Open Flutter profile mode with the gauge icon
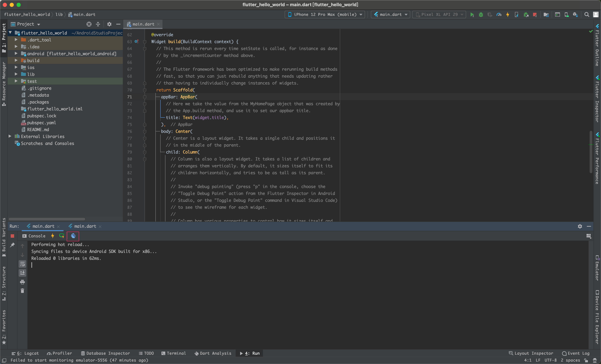The width and height of the screenshot is (601, 364). [x=499, y=15]
